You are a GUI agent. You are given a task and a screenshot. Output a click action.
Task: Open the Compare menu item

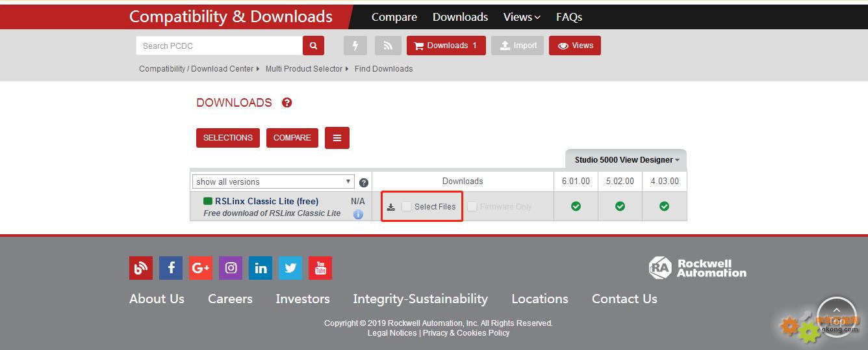[394, 17]
